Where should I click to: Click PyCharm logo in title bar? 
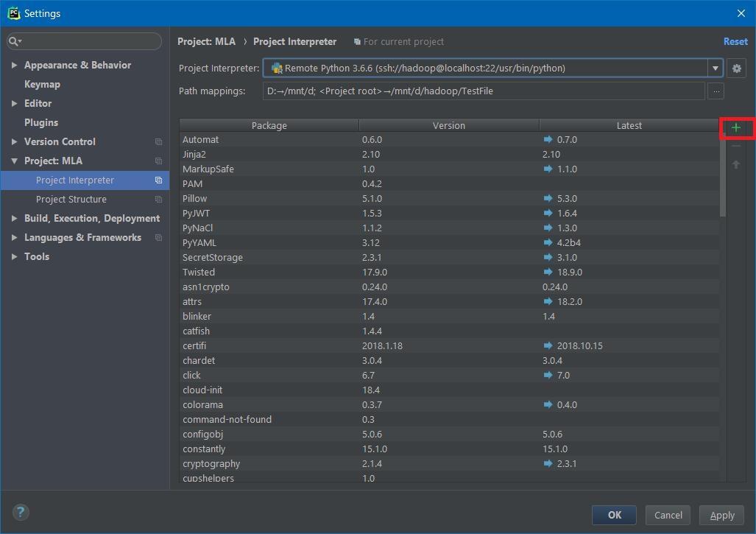click(x=13, y=13)
